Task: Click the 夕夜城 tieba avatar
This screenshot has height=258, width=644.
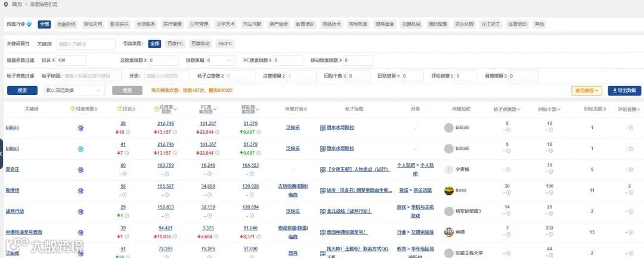Action: click(x=449, y=170)
